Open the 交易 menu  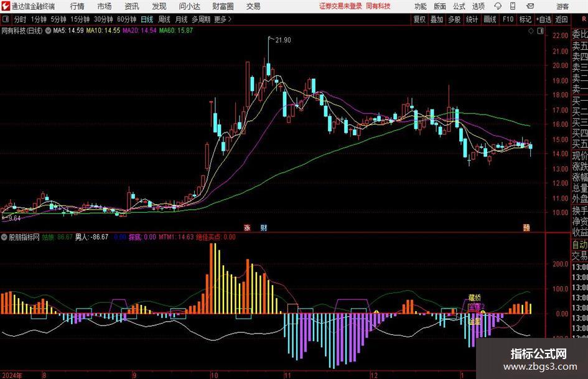click(253, 6)
